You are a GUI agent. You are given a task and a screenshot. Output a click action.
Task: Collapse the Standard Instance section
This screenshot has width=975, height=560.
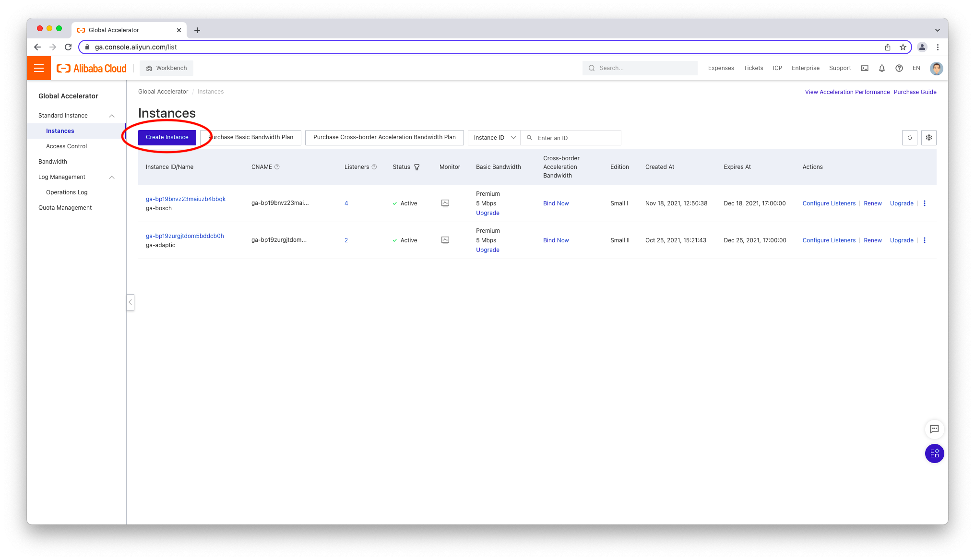[x=112, y=116]
